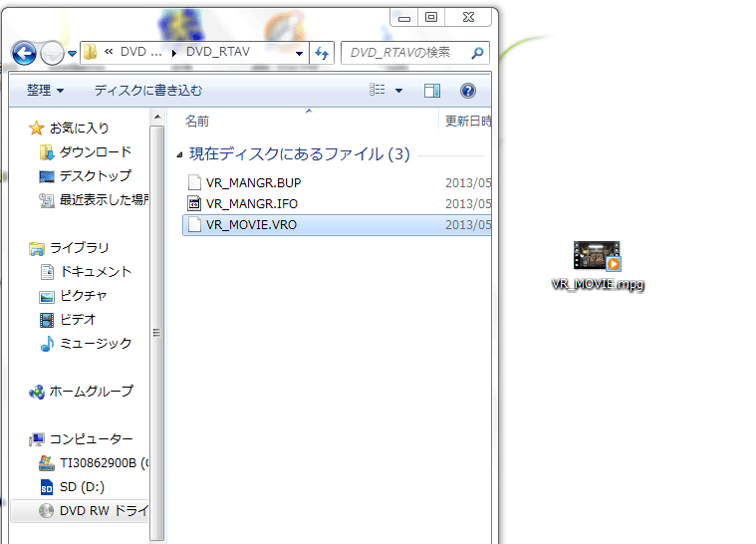Open ミュージック library
Image resolution: width=756 pixels, height=544 pixels.
pyautogui.click(x=96, y=344)
